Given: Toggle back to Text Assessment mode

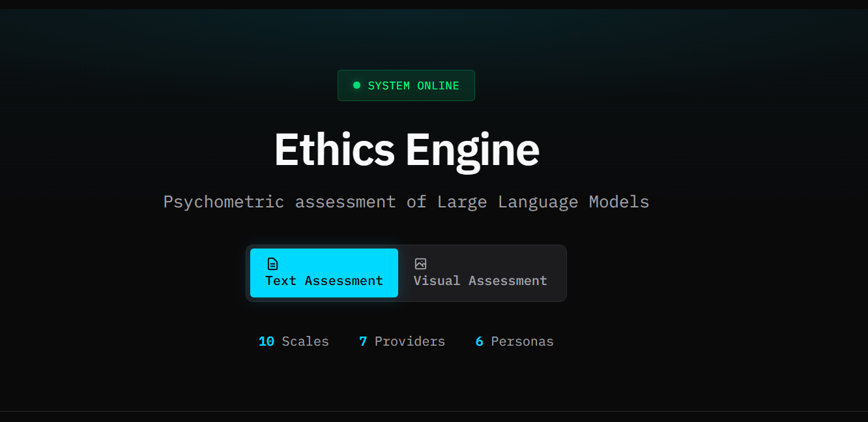Looking at the screenshot, I should click(x=324, y=273).
